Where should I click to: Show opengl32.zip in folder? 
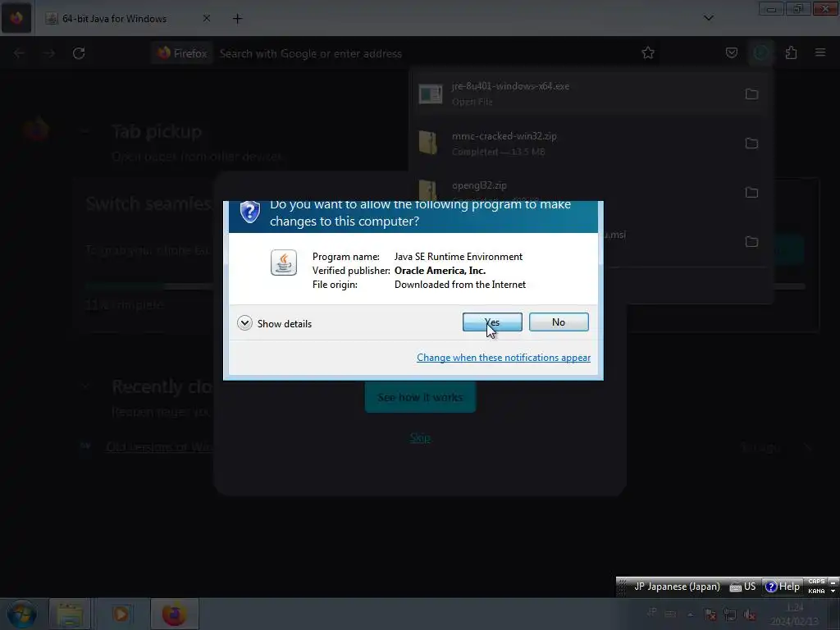pos(751,193)
